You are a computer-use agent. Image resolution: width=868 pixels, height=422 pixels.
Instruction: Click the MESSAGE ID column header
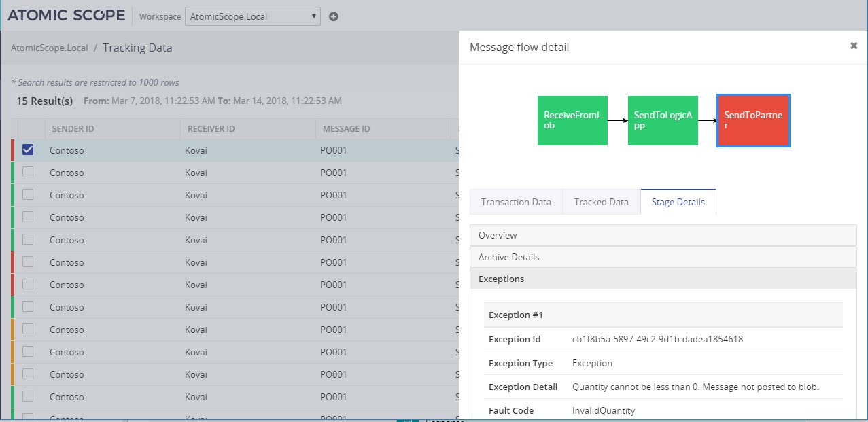(x=346, y=129)
